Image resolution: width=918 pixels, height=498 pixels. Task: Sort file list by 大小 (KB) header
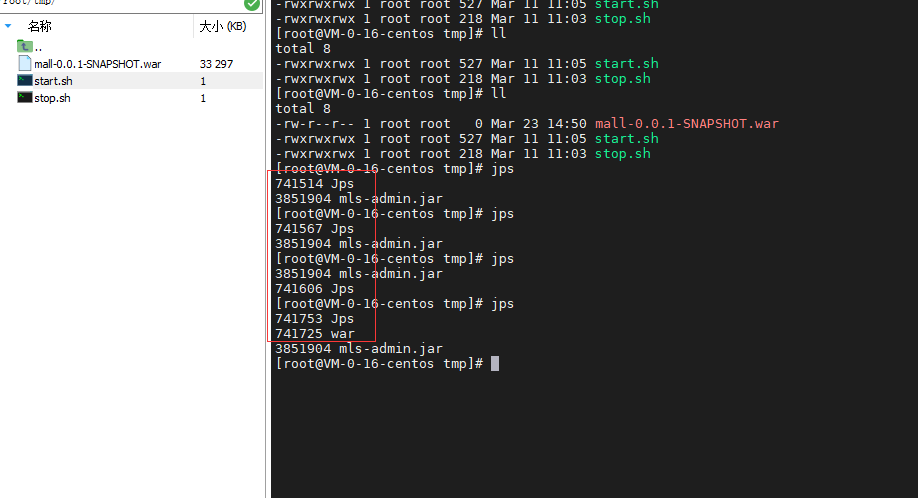[222, 26]
